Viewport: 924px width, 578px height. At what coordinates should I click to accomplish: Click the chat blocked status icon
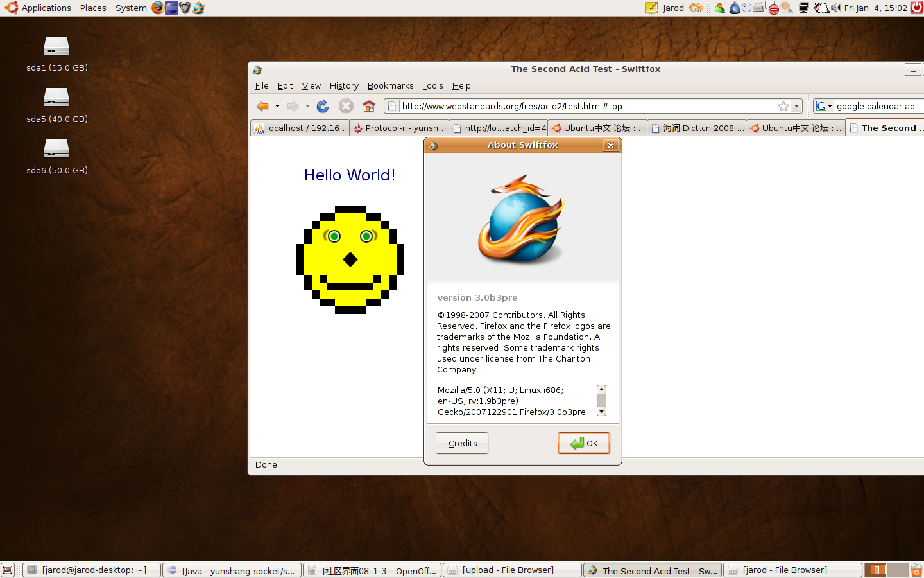(x=773, y=8)
